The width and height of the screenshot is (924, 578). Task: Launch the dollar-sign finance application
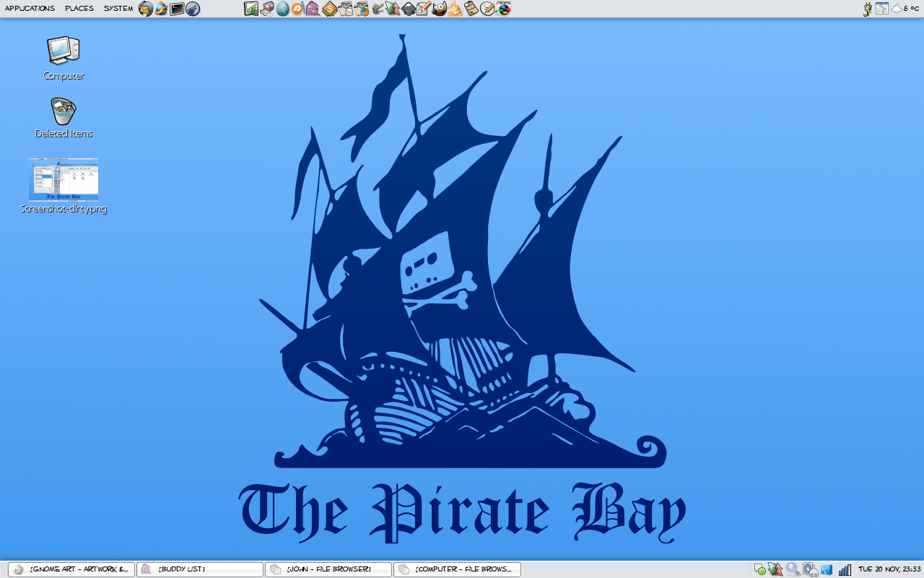click(x=329, y=9)
